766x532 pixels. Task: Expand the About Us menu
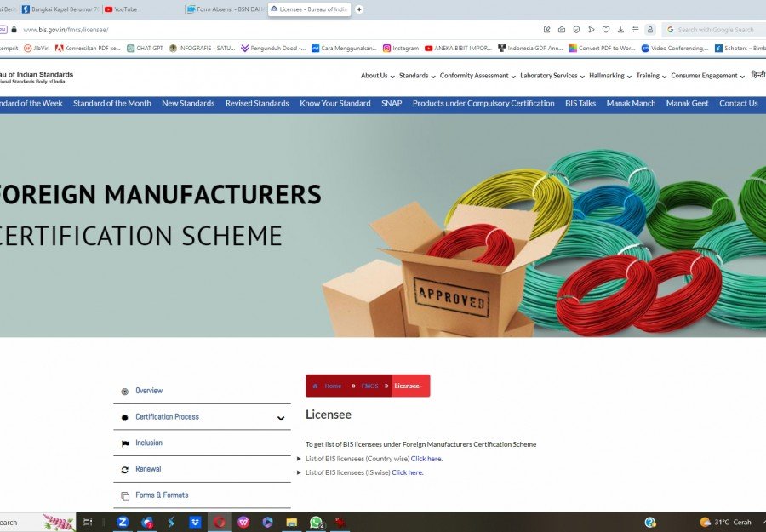point(377,76)
